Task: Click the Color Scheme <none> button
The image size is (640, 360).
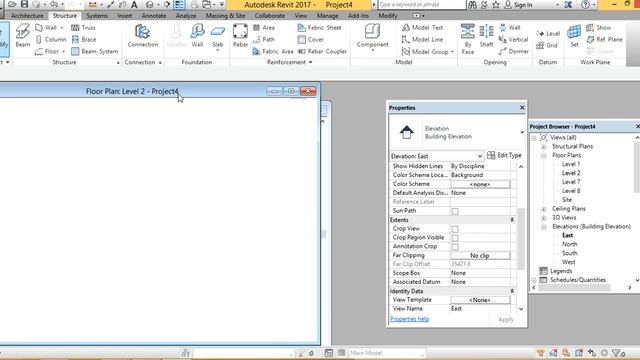Action: (480, 184)
